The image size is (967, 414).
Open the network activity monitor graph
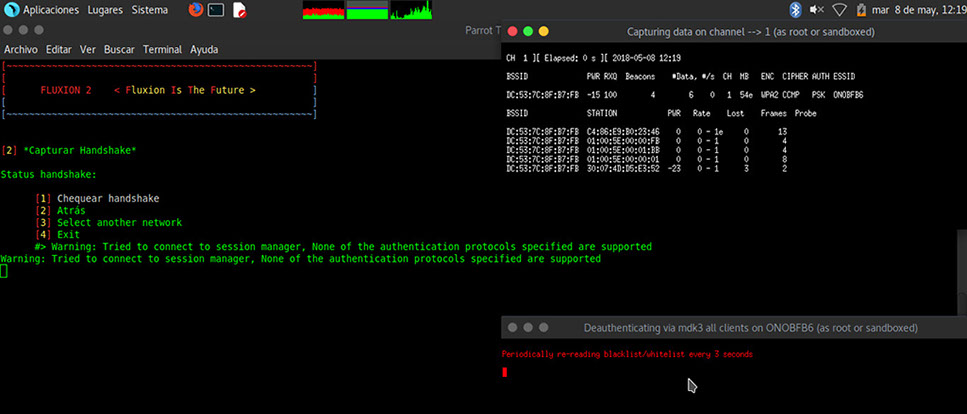tap(411, 10)
